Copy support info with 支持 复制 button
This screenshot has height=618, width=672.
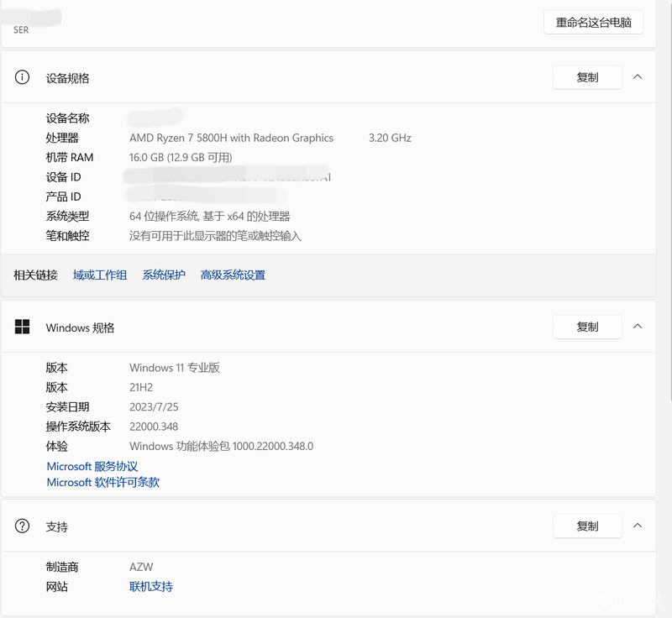coord(587,526)
